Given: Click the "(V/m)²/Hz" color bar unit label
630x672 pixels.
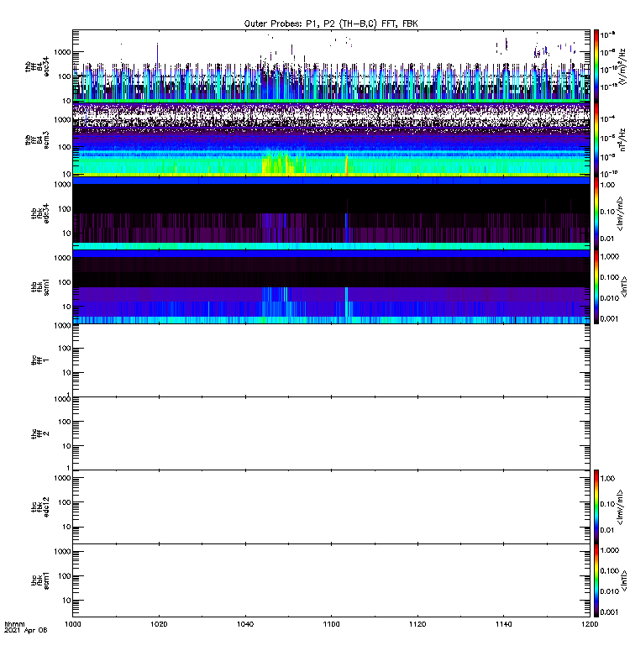Looking at the screenshot, I should click(x=622, y=65).
